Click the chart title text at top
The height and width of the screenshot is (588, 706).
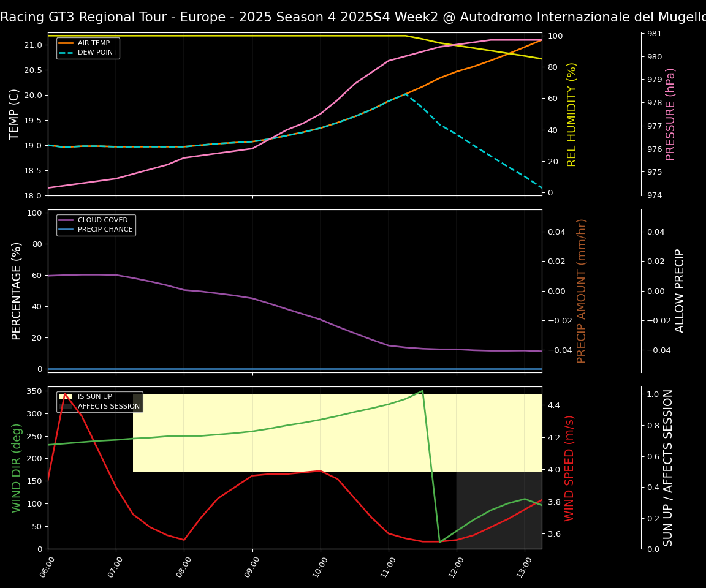(x=353, y=17)
